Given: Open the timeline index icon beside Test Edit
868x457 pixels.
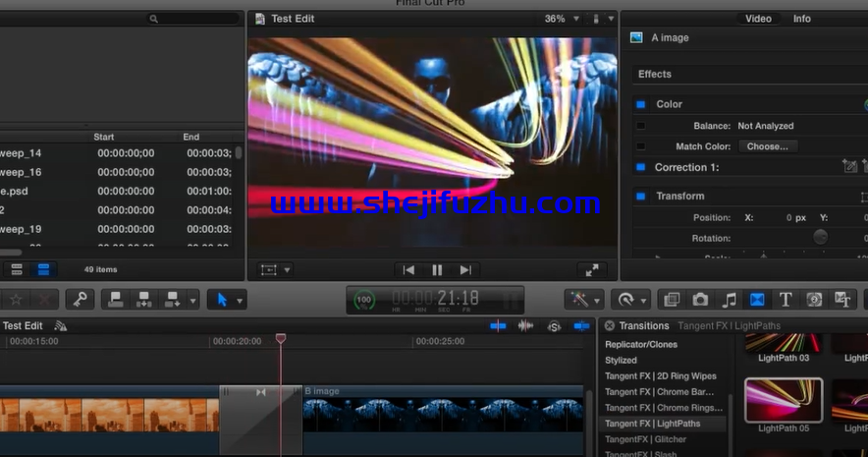Looking at the screenshot, I should pos(60,326).
